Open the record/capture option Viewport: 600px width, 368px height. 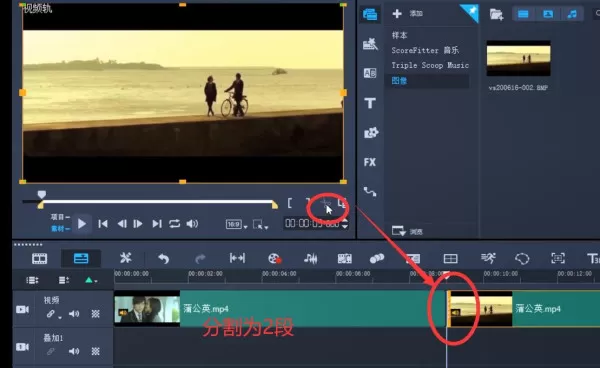pos(274,259)
